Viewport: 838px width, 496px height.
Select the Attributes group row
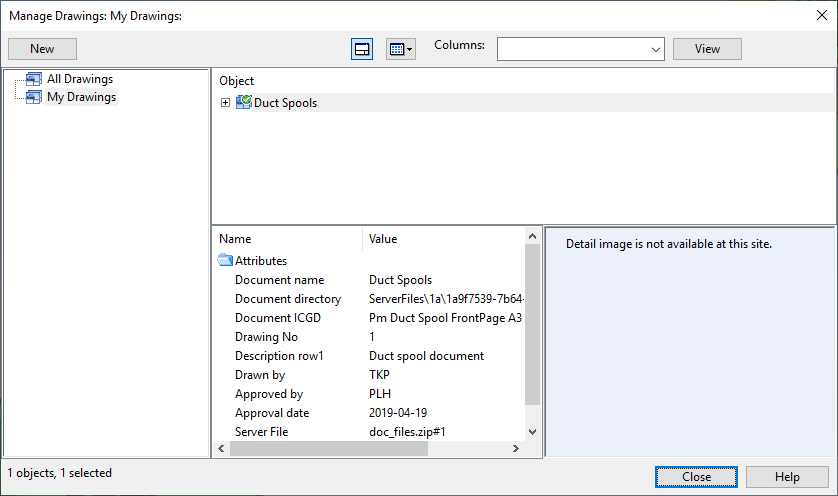pos(261,261)
